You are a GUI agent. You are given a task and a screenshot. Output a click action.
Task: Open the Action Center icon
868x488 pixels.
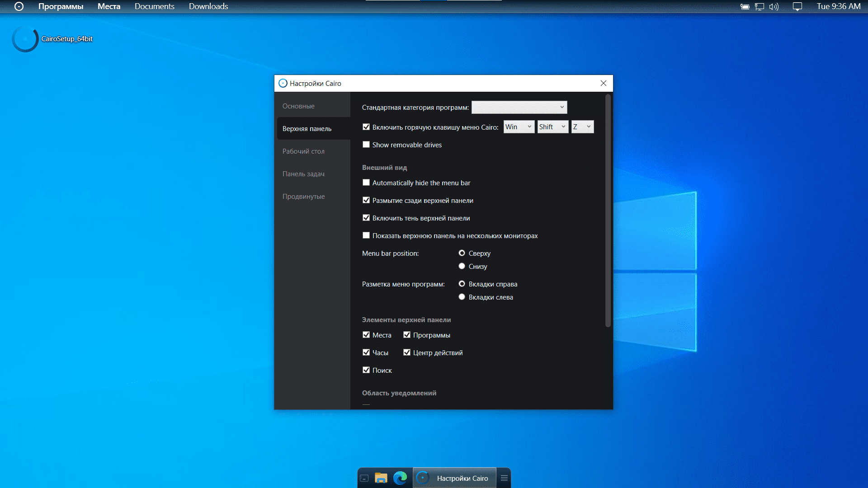[797, 7]
